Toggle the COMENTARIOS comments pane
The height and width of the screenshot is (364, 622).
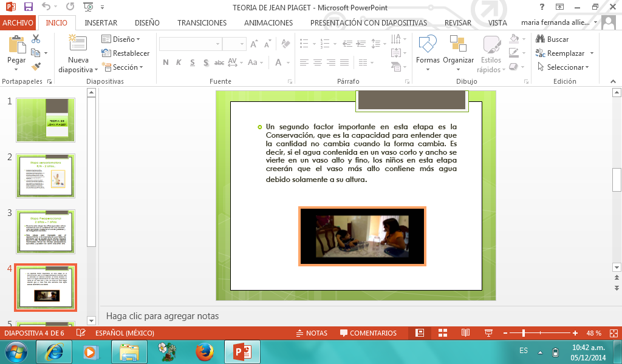(x=368, y=333)
